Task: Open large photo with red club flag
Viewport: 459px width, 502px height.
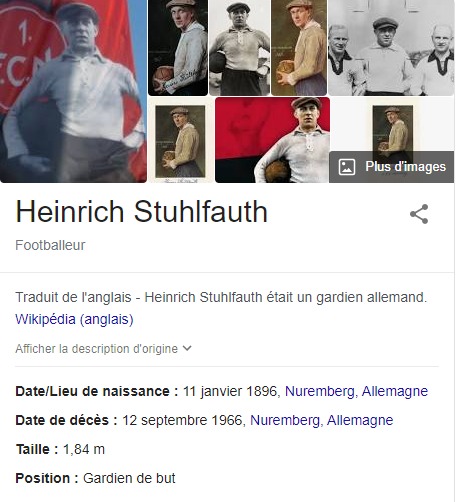Action: tap(73, 91)
